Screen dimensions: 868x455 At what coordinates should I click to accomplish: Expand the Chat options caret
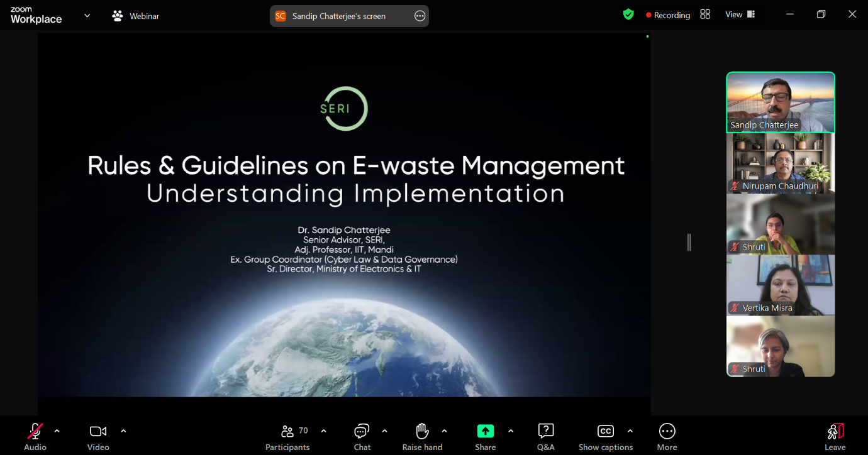[x=385, y=431]
